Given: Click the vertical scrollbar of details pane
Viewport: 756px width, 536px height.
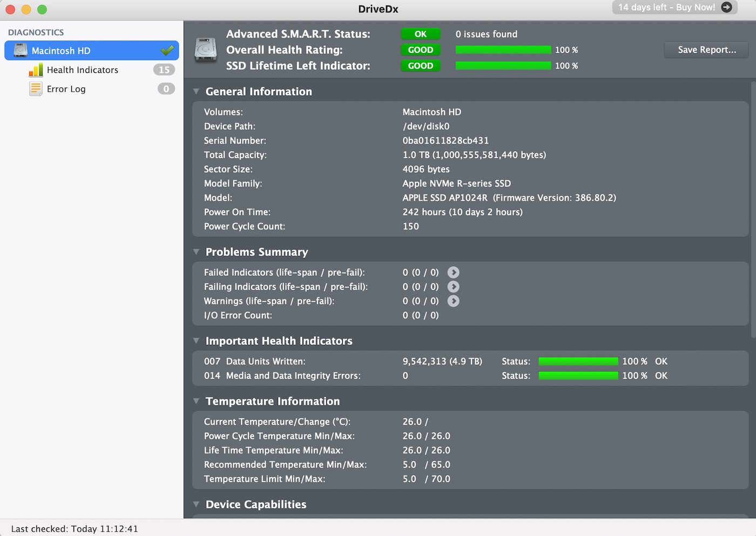Looking at the screenshot, I should pyautogui.click(x=753, y=211).
